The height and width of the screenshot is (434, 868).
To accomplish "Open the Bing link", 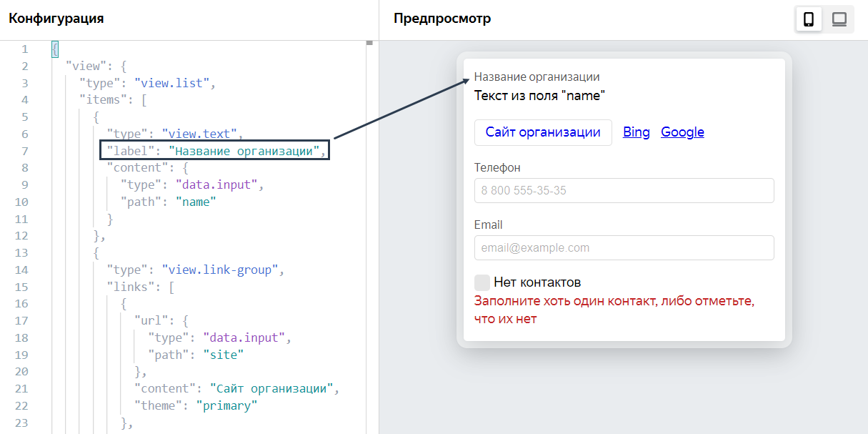I will click(637, 132).
